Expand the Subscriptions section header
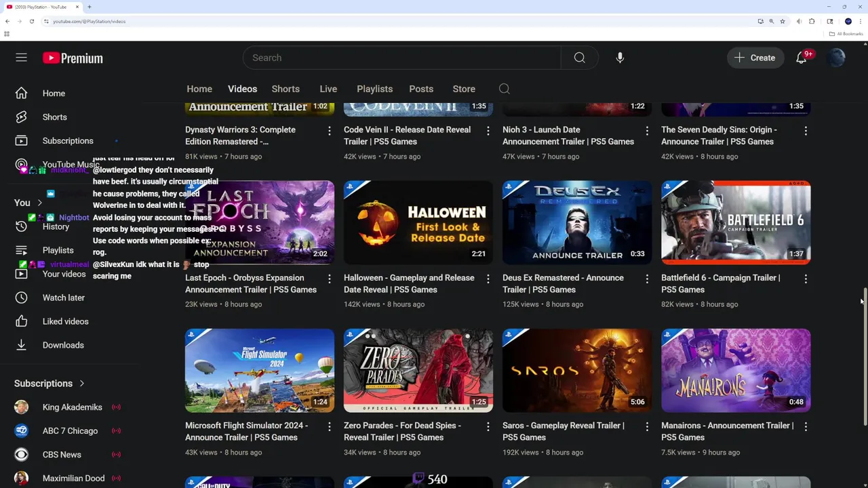868x488 pixels. tap(49, 384)
